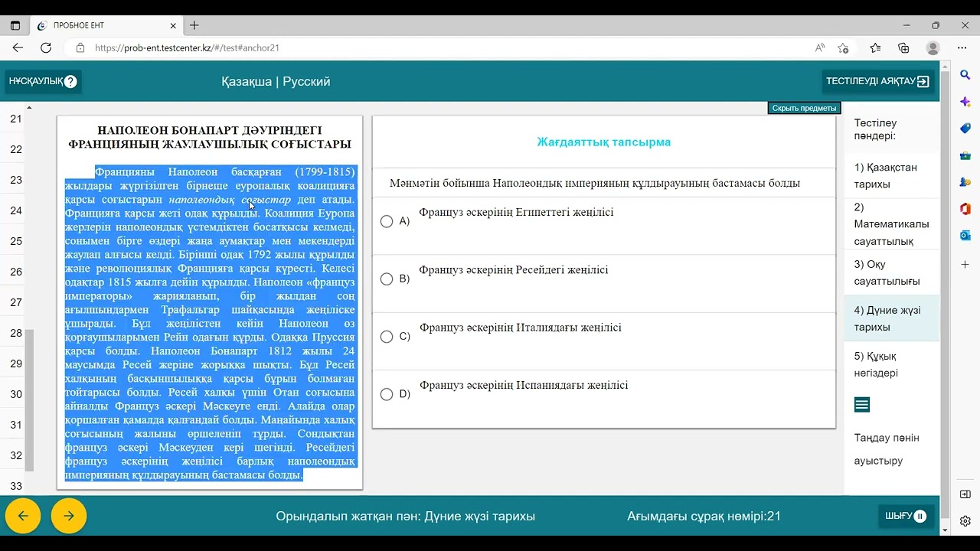Finish the test with Тестілеуді аяқтау
Screen dimensions: 980x551
877,81
